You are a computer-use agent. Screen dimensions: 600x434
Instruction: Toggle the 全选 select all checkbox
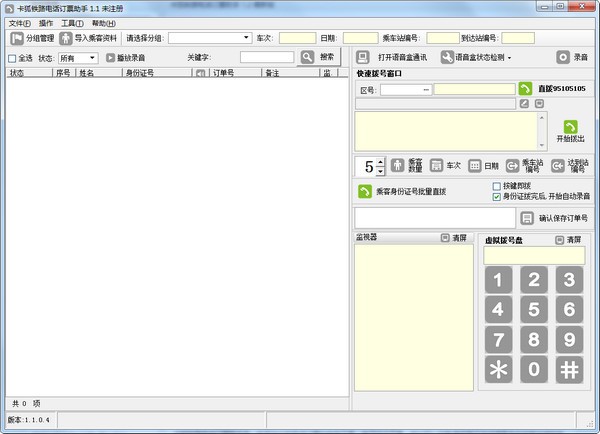[12, 58]
